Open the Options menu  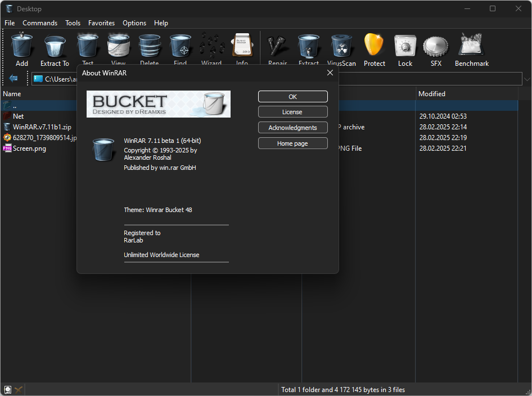click(134, 22)
